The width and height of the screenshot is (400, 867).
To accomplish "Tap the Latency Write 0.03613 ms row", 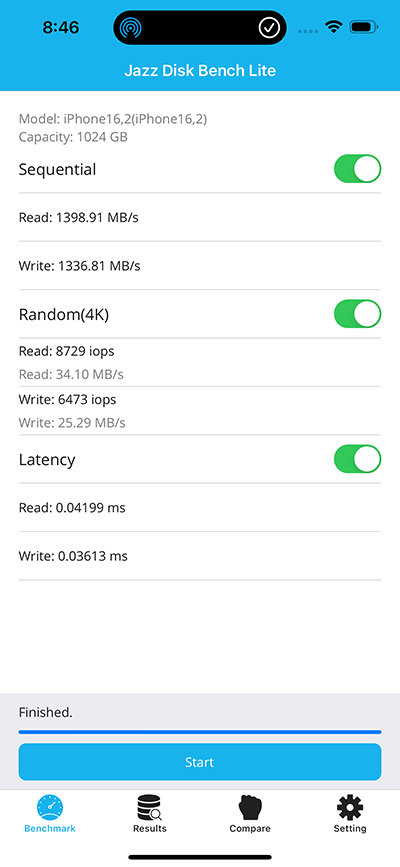I will [x=200, y=556].
